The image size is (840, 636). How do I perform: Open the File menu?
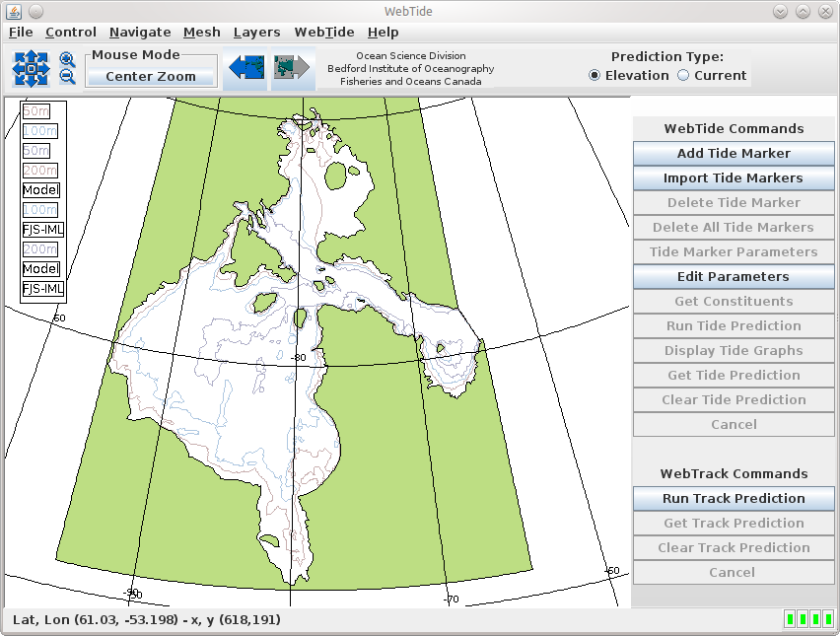(x=21, y=33)
